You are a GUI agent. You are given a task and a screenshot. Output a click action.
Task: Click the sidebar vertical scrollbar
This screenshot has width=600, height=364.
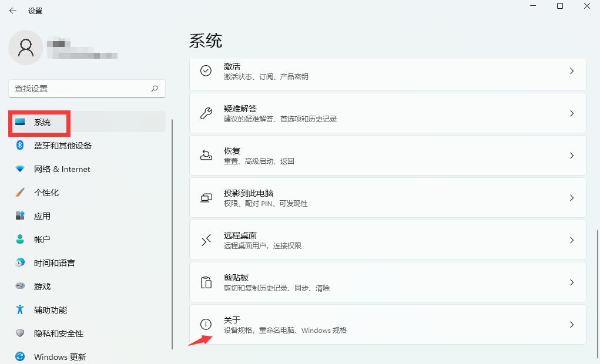[x=172, y=234]
